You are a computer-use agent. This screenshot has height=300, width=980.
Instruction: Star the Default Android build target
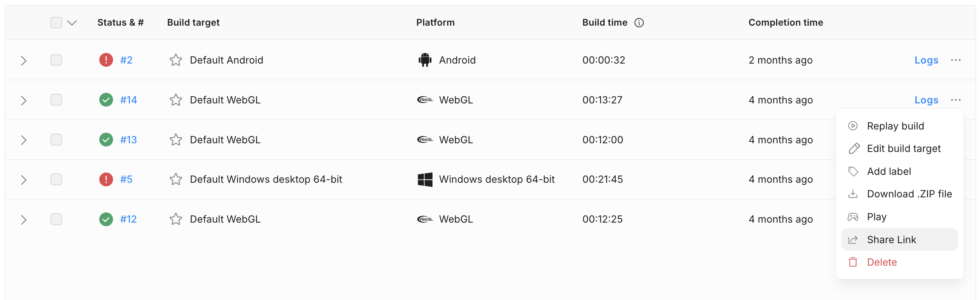point(175,60)
